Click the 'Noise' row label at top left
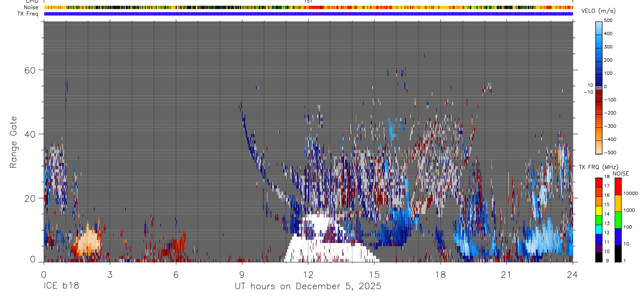Screen dimensions: 644x297 coord(31,7)
